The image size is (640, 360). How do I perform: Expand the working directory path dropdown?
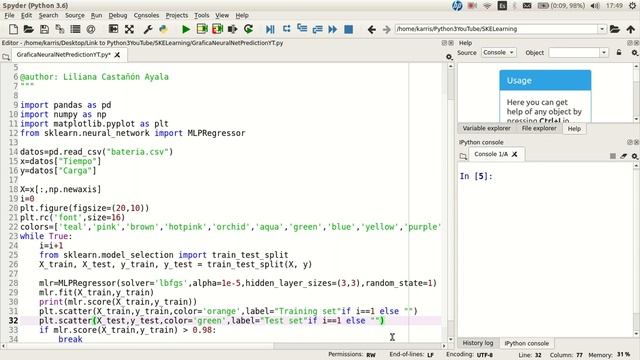pyautogui.click(x=602, y=29)
